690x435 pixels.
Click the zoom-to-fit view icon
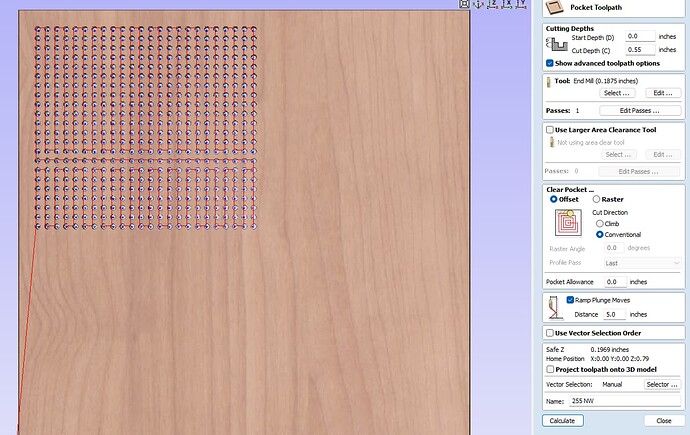pos(464,4)
